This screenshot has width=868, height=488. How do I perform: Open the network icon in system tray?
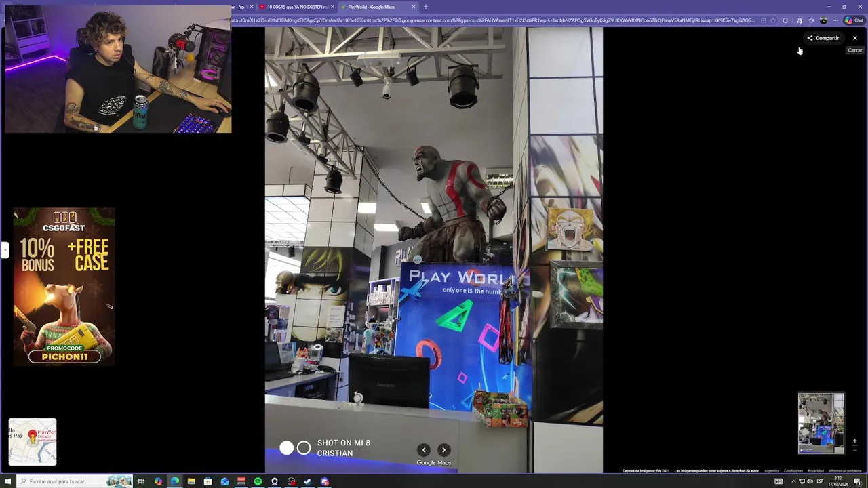pyautogui.click(x=802, y=481)
